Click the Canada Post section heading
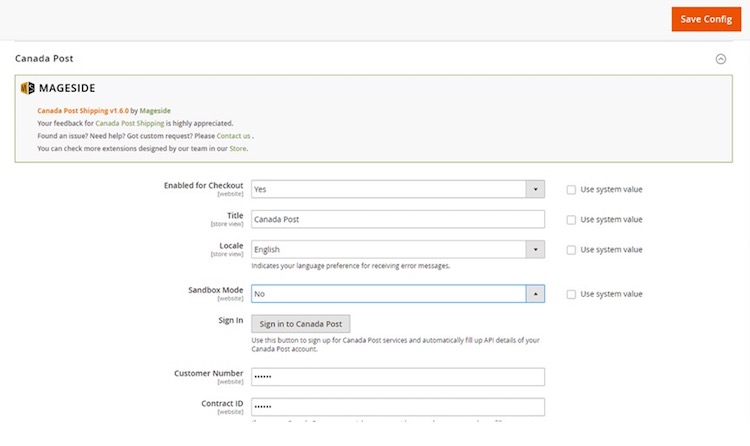The image size is (750, 446). pos(44,58)
